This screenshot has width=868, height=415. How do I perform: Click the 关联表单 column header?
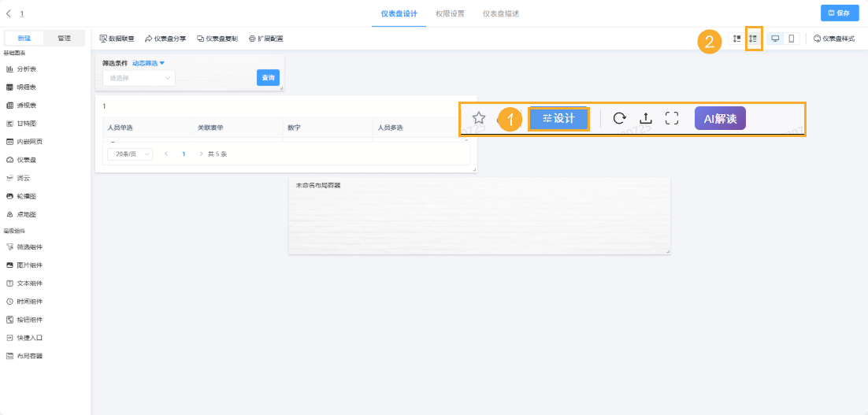(238, 128)
